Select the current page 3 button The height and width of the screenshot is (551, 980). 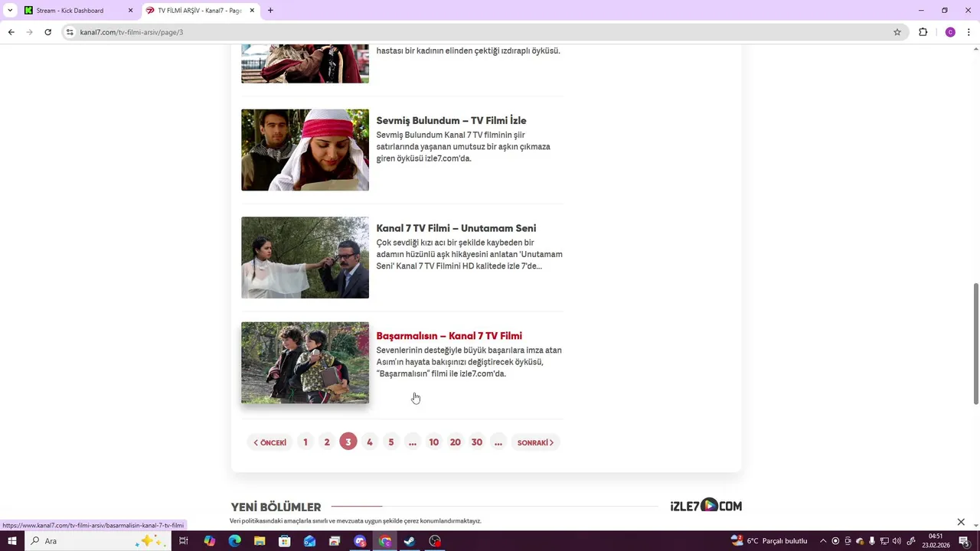click(348, 442)
